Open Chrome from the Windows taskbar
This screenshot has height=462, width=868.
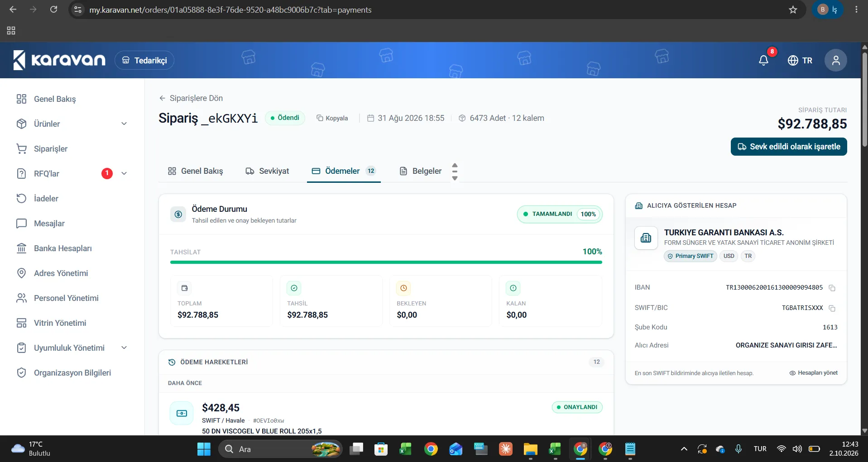pyautogui.click(x=431, y=449)
